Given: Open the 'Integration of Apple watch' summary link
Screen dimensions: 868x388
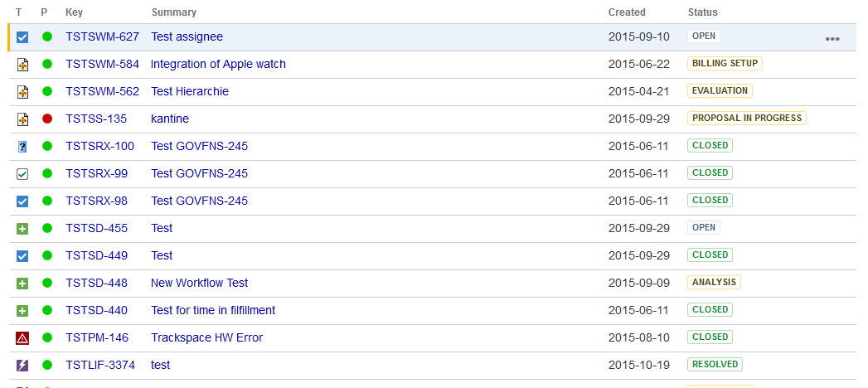Looking at the screenshot, I should [218, 64].
